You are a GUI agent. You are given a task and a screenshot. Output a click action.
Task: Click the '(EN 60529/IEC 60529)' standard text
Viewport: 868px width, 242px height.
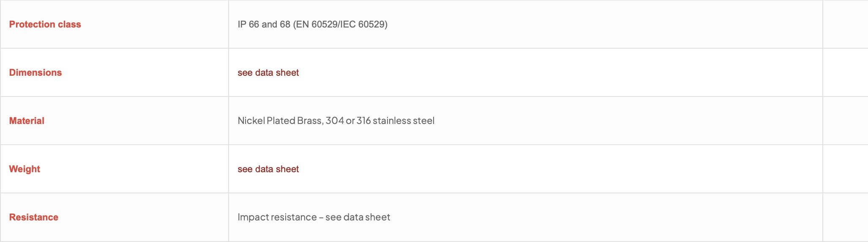[x=340, y=24]
